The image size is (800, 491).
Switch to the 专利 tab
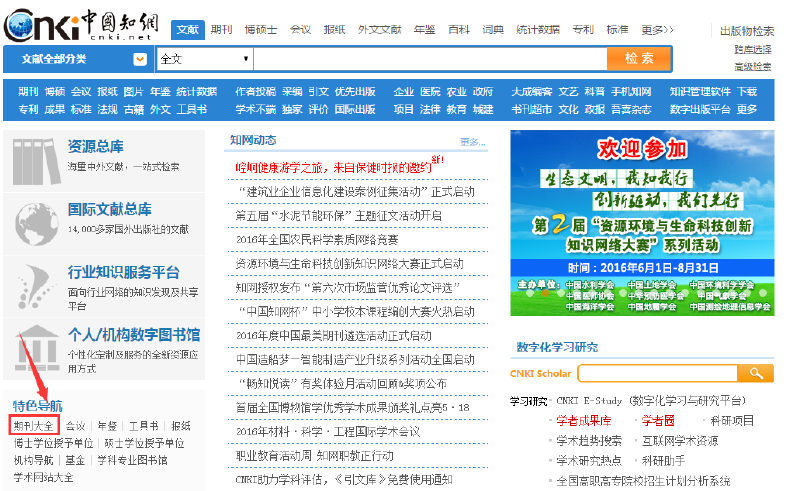tap(583, 30)
